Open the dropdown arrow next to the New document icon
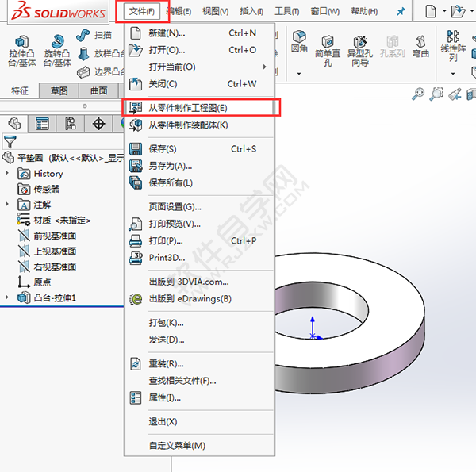The height and width of the screenshot is (472, 476). tap(444, 11)
